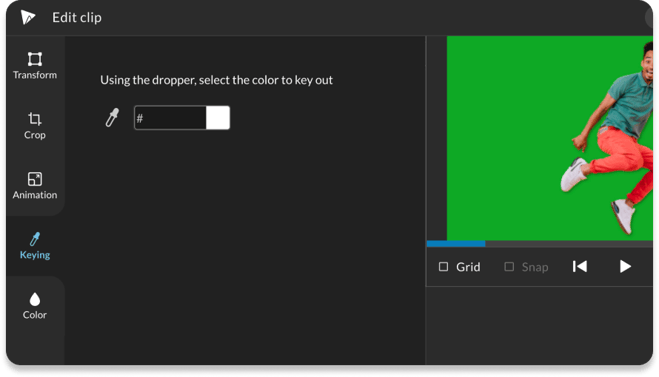Click the blue filled portion of progress bar
The width and height of the screenshot is (659, 377).
pos(456,243)
